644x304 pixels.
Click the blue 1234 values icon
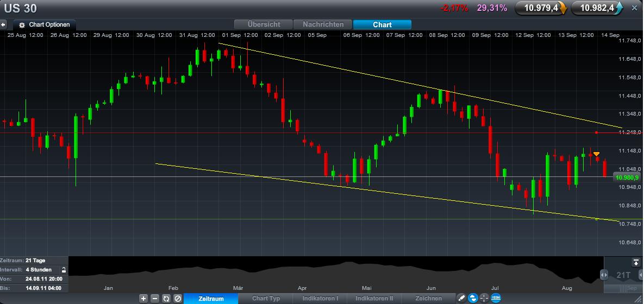pos(496,298)
